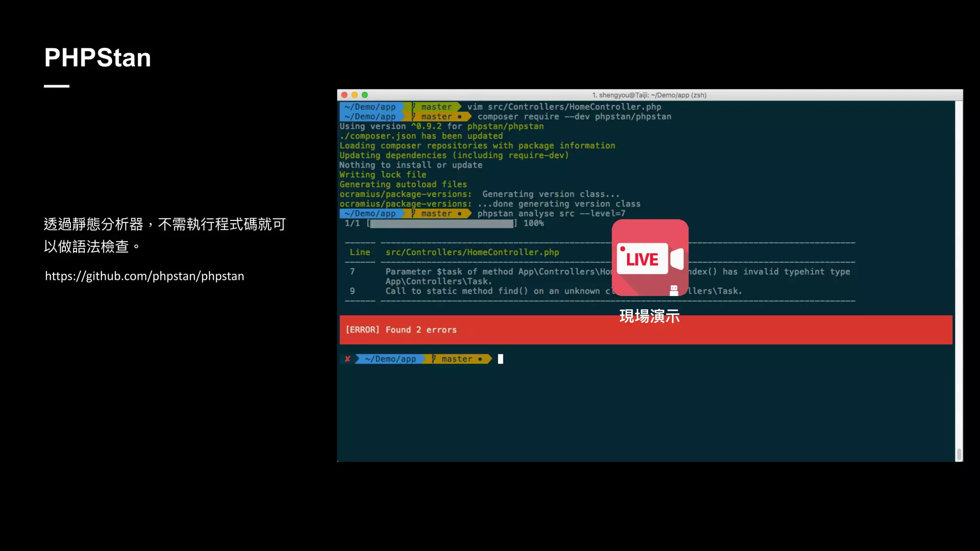Click the yellow minimize window dot
This screenshot has height=551, width=980.
tap(355, 95)
